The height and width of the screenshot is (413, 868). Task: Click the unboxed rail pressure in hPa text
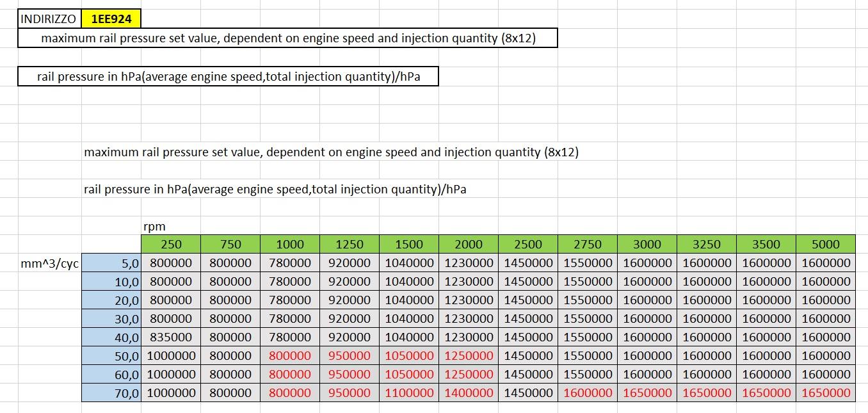[x=275, y=190]
